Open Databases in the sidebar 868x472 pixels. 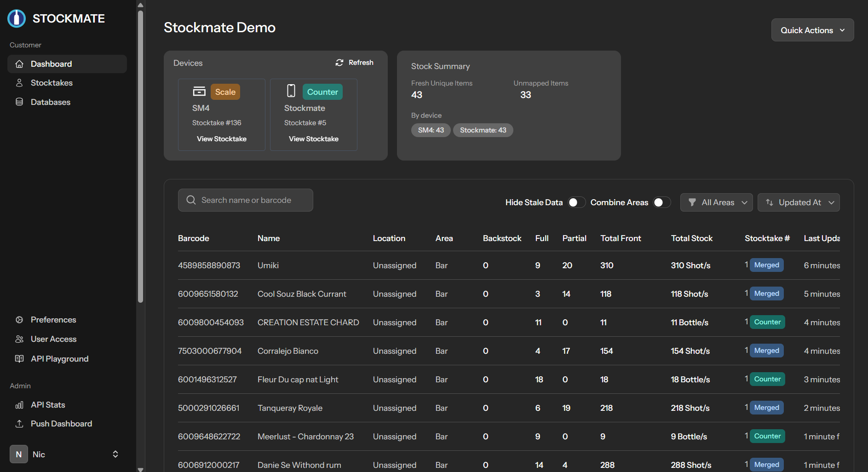tap(67, 102)
